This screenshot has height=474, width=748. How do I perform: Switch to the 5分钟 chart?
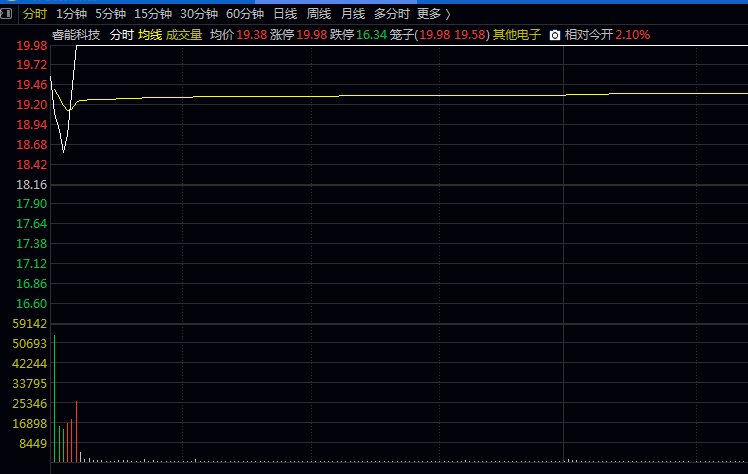point(110,14)
